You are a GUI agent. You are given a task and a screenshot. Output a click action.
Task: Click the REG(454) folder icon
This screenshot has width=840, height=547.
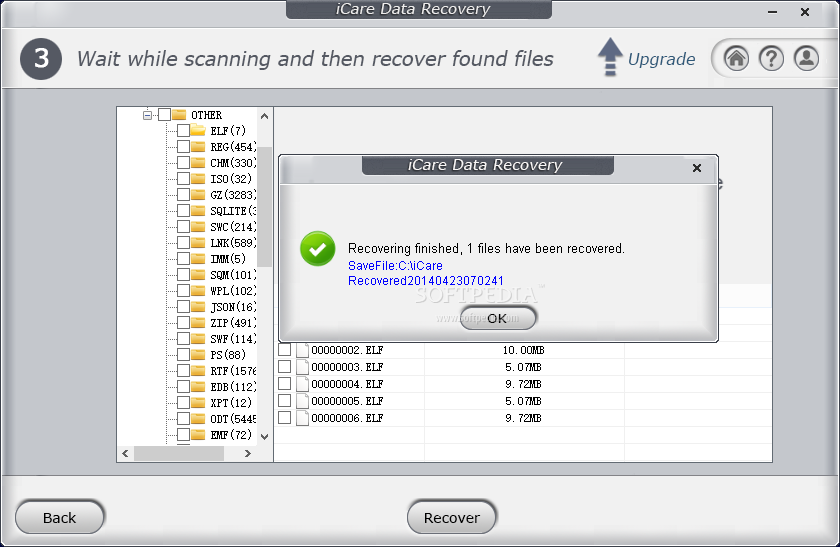point(198,146)
